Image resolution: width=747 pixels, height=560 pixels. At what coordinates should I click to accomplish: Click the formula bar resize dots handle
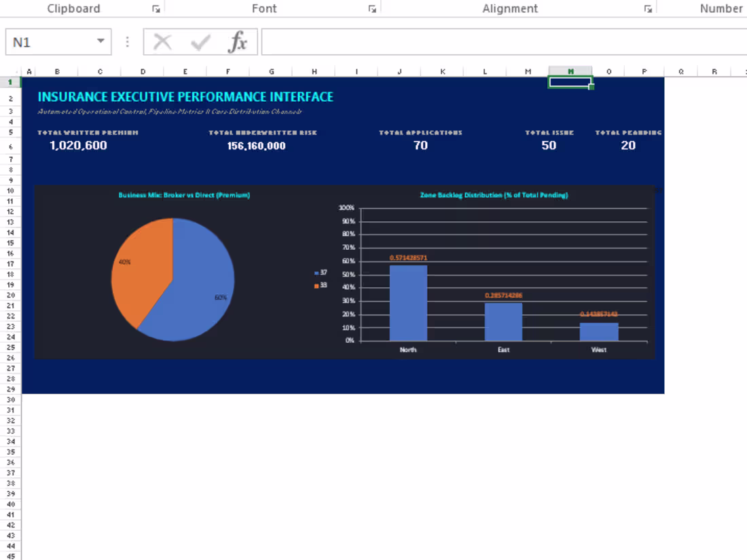(127, 42)
